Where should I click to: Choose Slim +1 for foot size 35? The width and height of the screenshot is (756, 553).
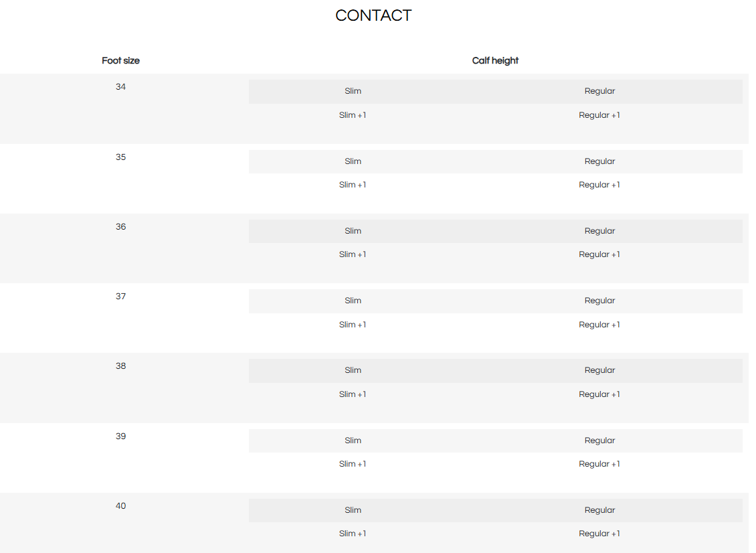[x=353, y=185]
